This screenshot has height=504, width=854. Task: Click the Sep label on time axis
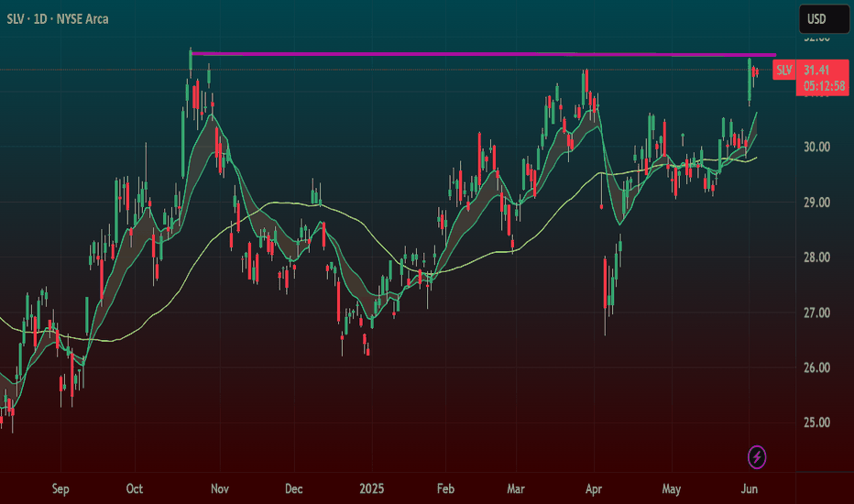[x=60, y=488]
